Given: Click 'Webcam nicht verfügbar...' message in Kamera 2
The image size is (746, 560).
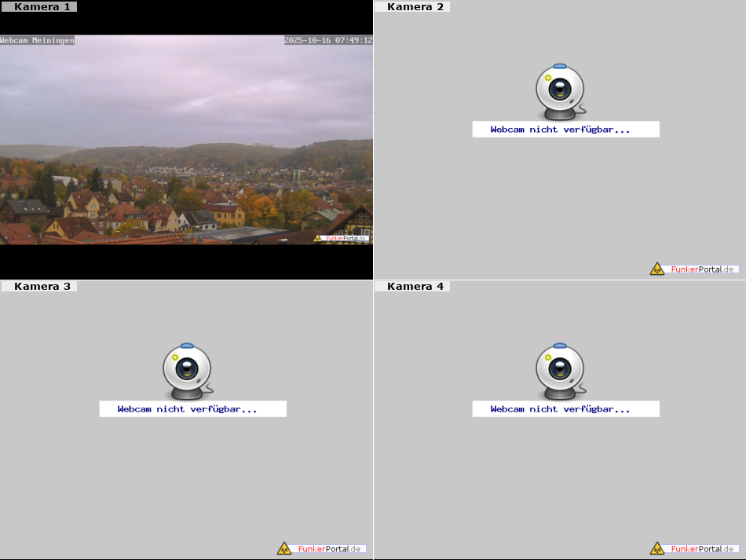Looking at the screenshot, I should click(x=560, y=130).
